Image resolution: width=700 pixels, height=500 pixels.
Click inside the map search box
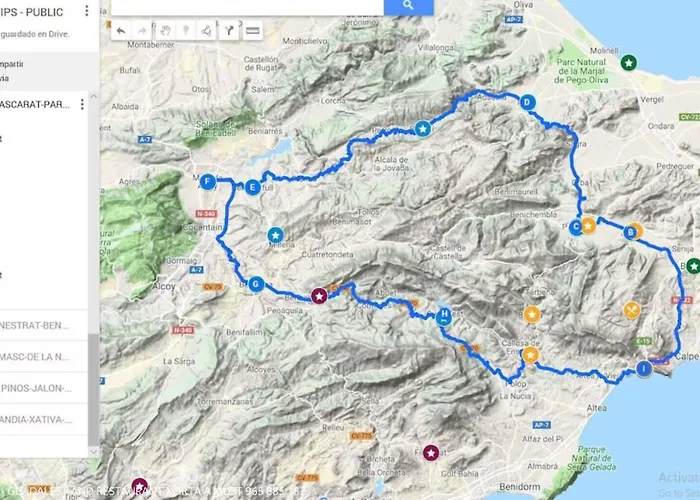(x=247, y=6)
